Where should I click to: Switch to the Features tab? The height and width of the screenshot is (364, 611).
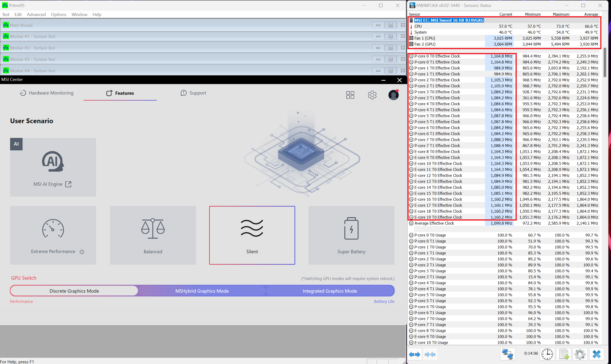[x=120, y=93]
